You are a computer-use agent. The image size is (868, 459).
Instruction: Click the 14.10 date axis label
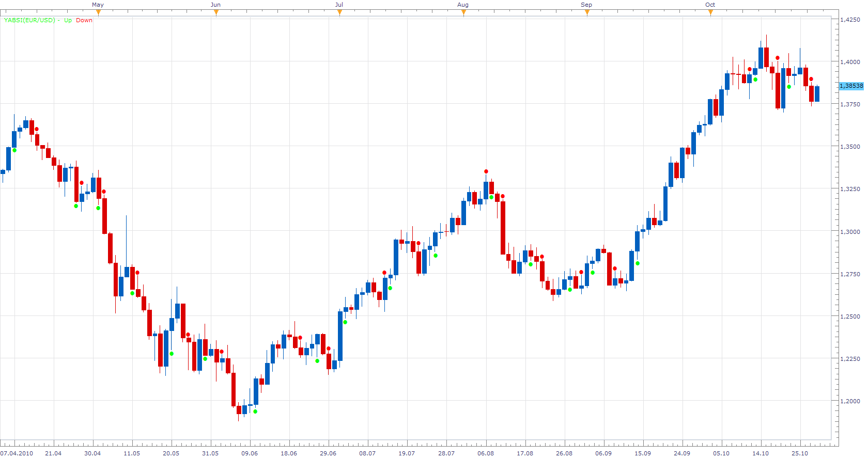pyautogui.click(x=761, y=453)
